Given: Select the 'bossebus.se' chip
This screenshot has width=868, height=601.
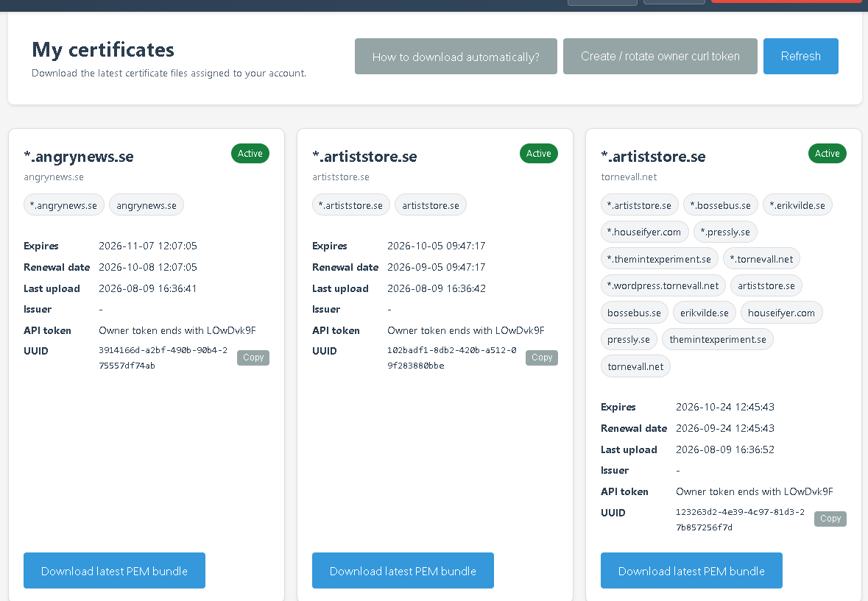Looking at the screenshot, I should tap(635, 313).
